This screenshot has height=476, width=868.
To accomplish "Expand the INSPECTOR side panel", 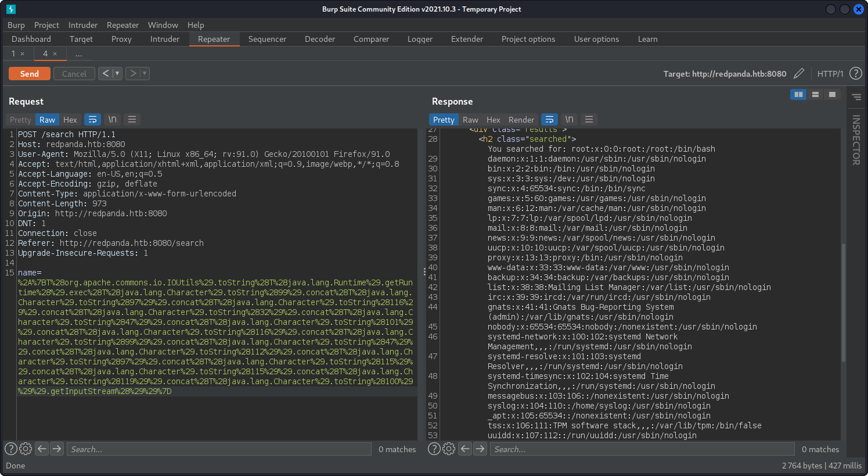I will (856, 139).
